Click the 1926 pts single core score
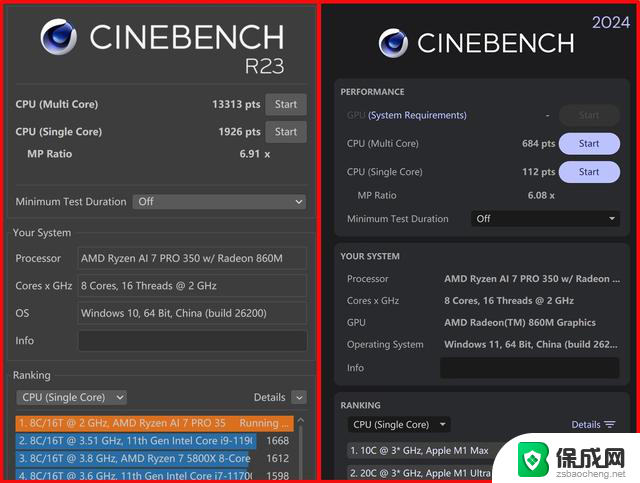 [239, 132]
